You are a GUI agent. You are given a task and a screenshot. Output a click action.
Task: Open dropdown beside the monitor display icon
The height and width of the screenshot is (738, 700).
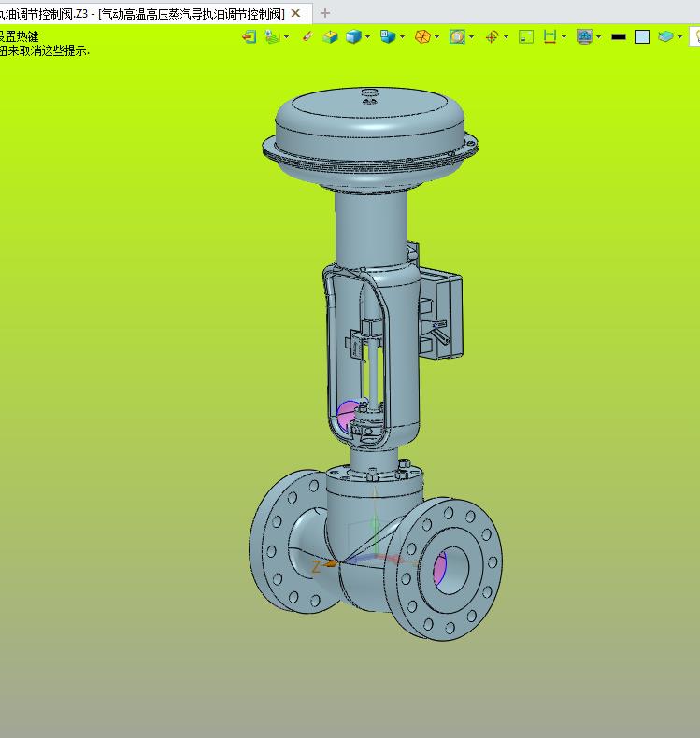point(598,36)
